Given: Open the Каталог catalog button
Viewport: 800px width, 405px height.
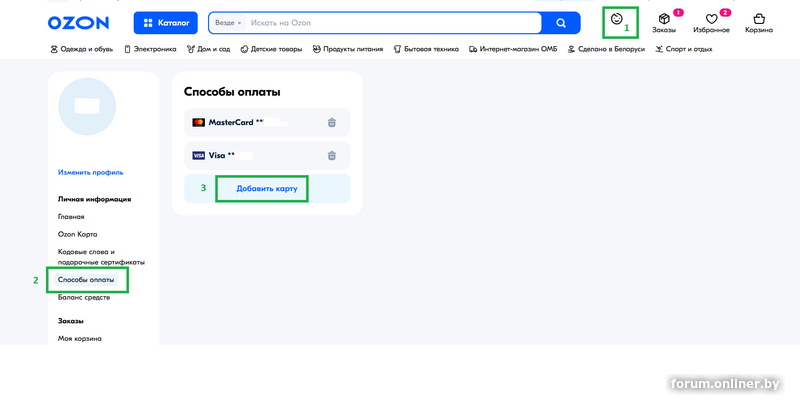Looking at the screenshot, I should click(x=166, y=23).
